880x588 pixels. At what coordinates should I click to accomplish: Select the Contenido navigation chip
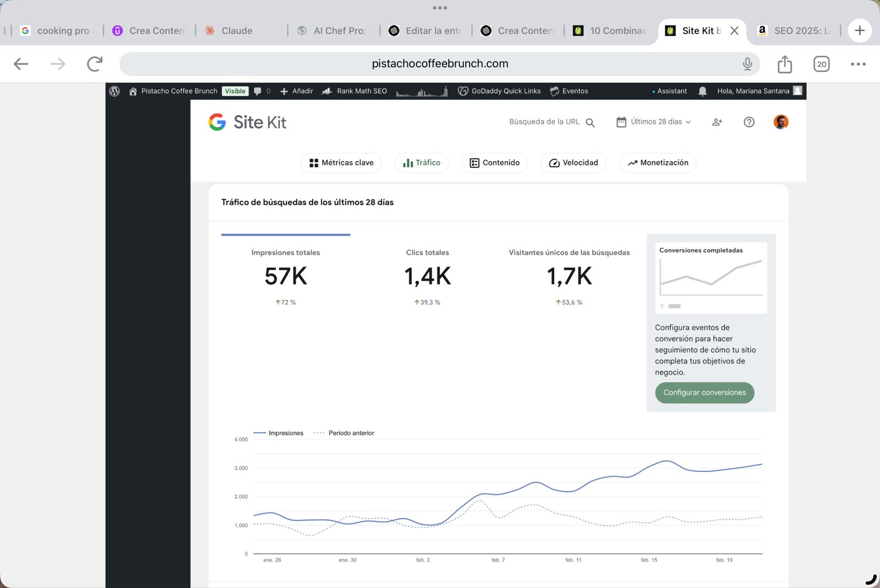494,163
